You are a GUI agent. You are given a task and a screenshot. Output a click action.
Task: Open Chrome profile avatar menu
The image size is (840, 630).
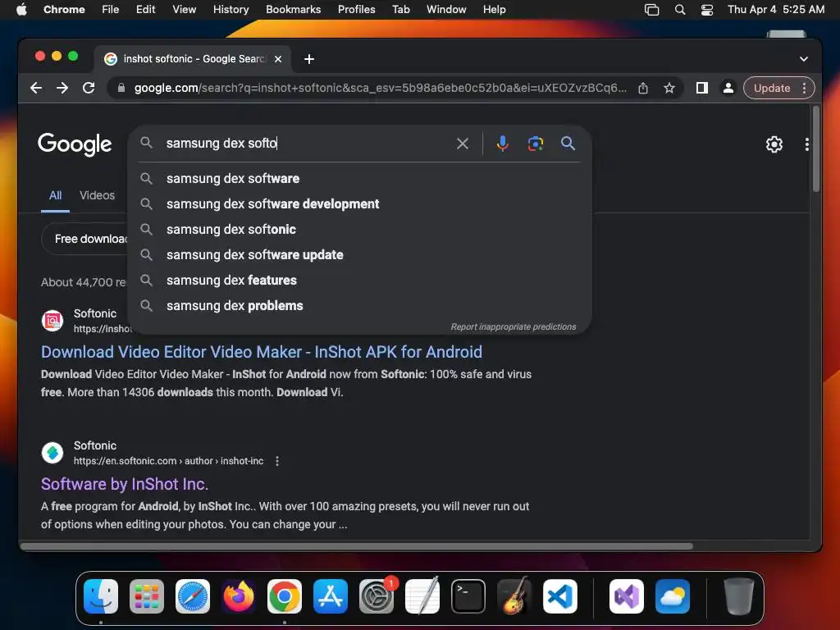(x=728, y=88)
